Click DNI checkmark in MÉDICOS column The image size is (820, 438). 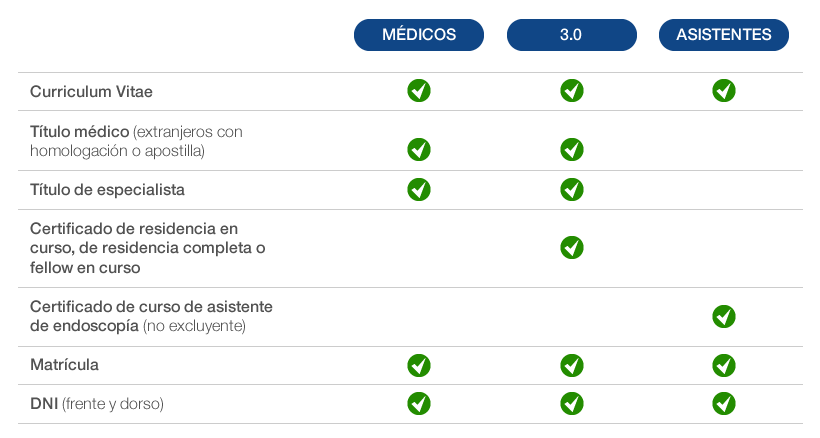coord(419,403)
